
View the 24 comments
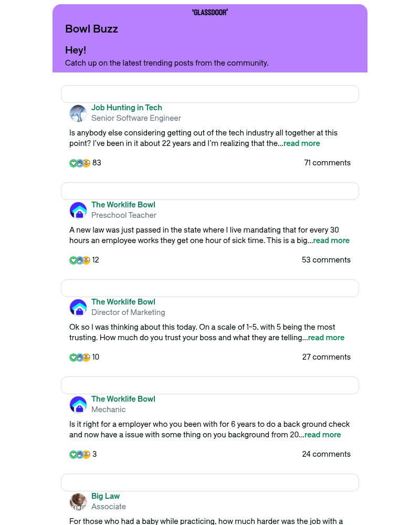tap(326, 454)
